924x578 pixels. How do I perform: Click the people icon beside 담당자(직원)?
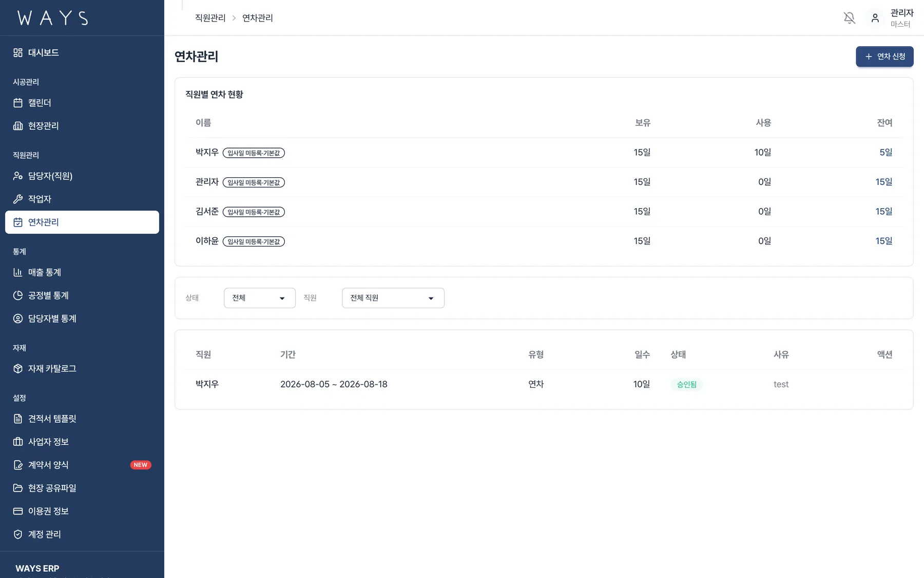[x=18, y=176]
